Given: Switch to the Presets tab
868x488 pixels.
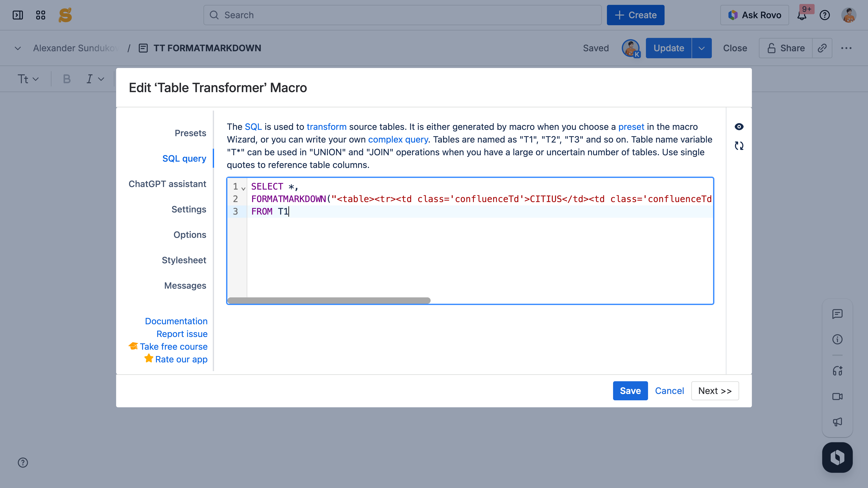Looking at the screenshot, I should (x=190, y=133).
